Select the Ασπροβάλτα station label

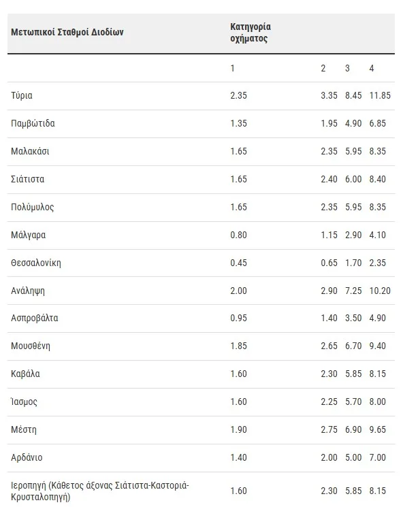(x=34, y=318)
